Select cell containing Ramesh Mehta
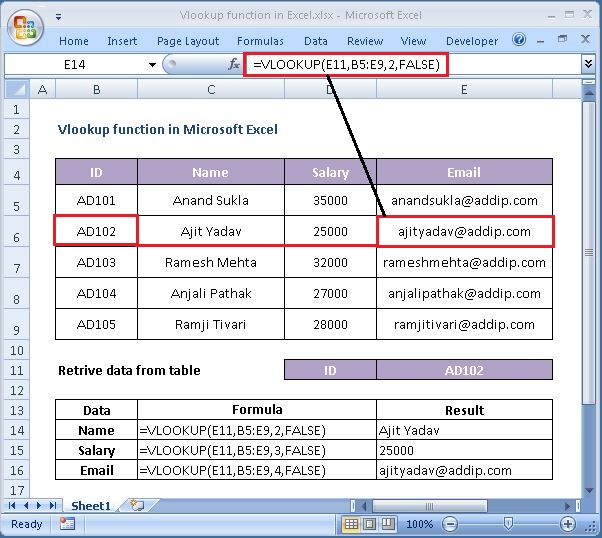Image resolution: width=602 pixels, height=538 pixels. click(x=211, y=262)
